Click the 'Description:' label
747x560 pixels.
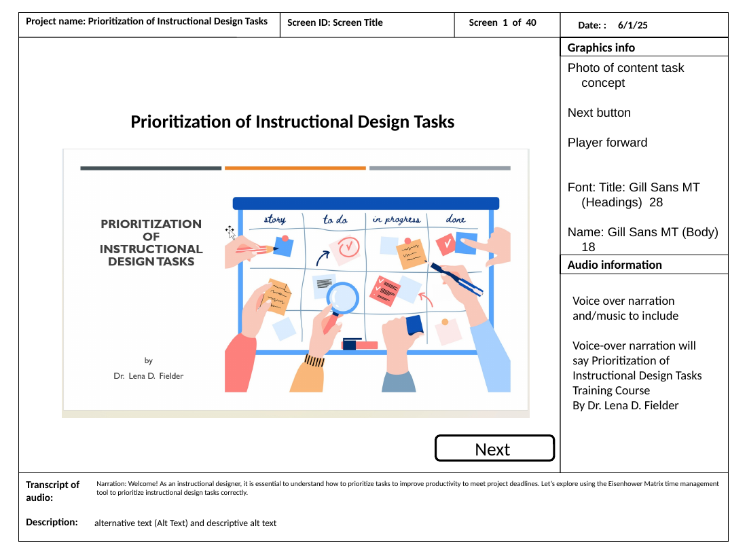pos(52,522)
